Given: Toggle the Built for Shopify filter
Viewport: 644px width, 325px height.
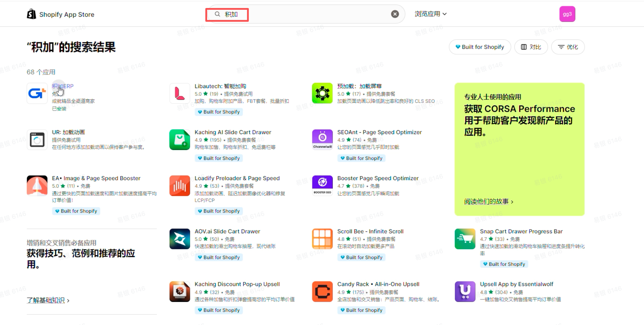Looking at the screenshot, I should pyautogui.click(x=480, y=47).
